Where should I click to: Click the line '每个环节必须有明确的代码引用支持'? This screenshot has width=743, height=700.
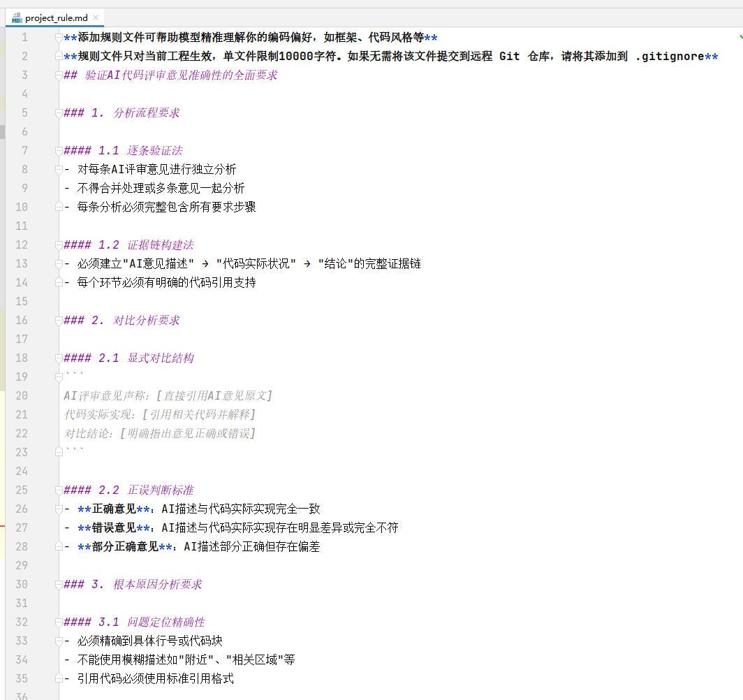pos(166,283)
